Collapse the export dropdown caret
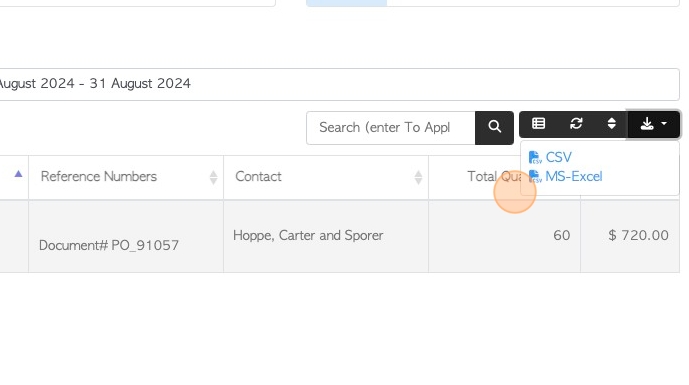The image size is (689, 385). pyautogui.click(x=664, y=124)
